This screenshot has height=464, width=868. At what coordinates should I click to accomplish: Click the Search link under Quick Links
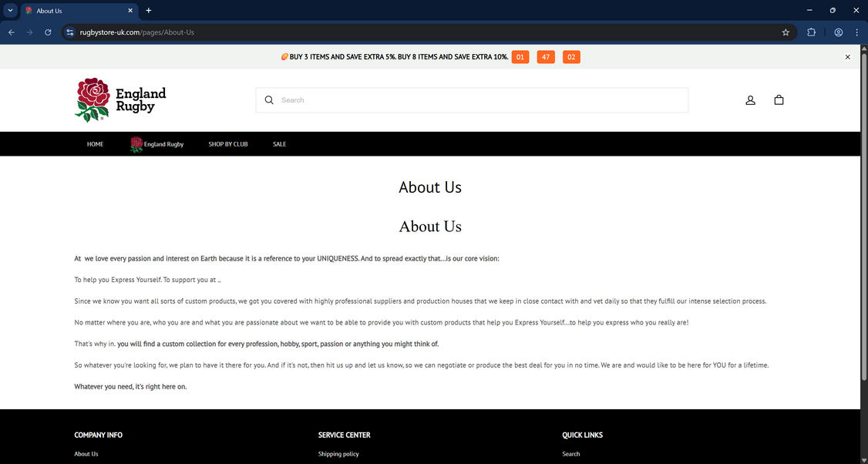click(571, 454)
